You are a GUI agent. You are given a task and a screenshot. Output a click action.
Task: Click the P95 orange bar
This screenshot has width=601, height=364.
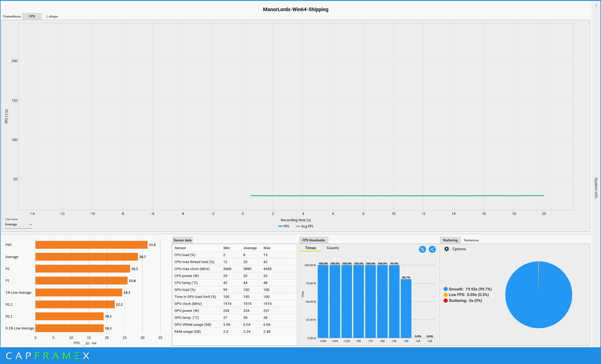91,245
